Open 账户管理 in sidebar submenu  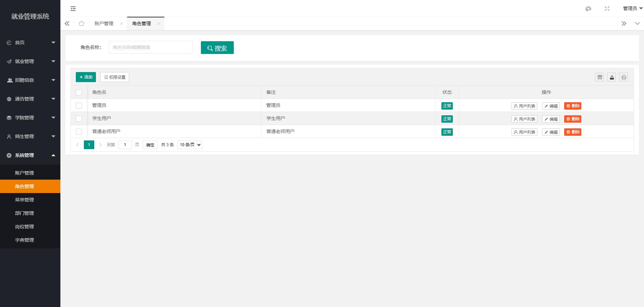pos(30,173)
